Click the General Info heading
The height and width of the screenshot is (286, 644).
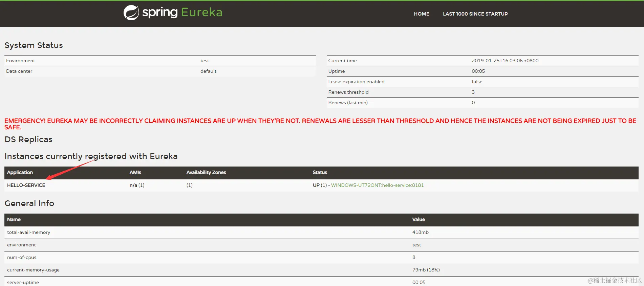29,203
